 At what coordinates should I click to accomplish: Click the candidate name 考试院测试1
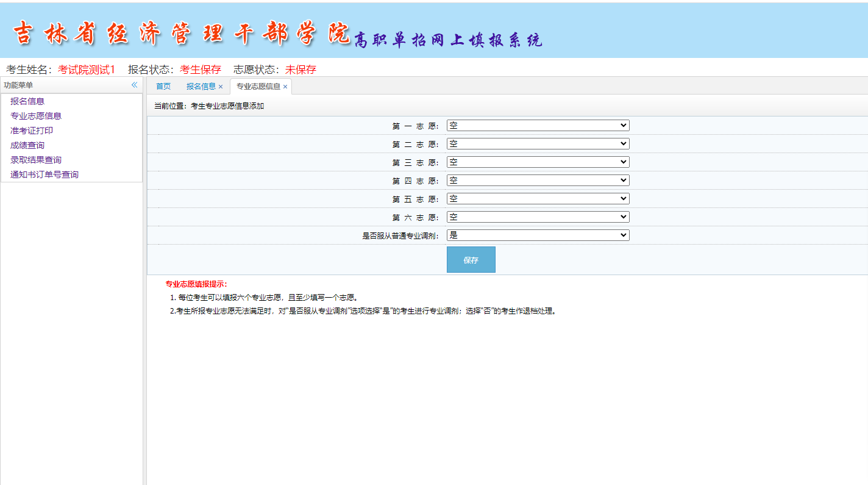pos(87,70)
